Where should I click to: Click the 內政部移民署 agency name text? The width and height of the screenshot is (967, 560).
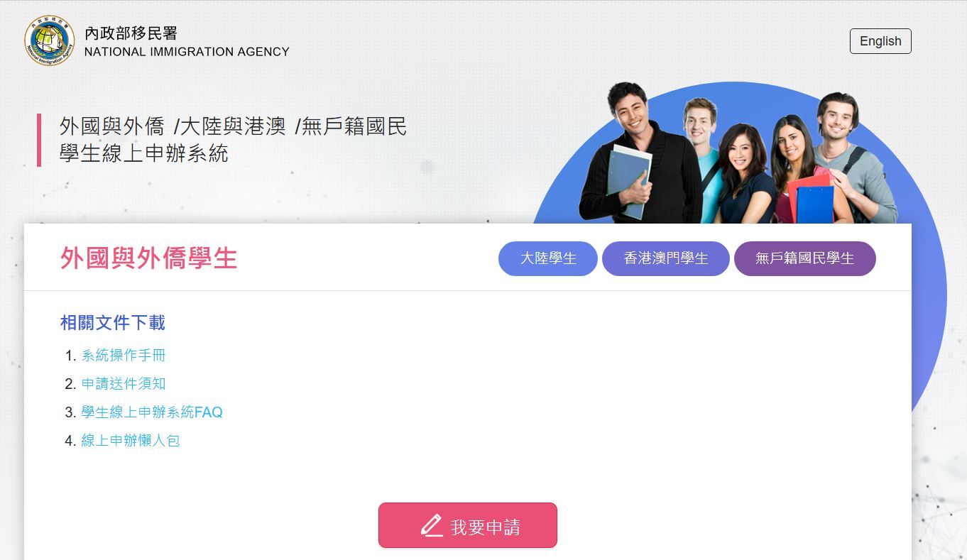pos(131,33)
